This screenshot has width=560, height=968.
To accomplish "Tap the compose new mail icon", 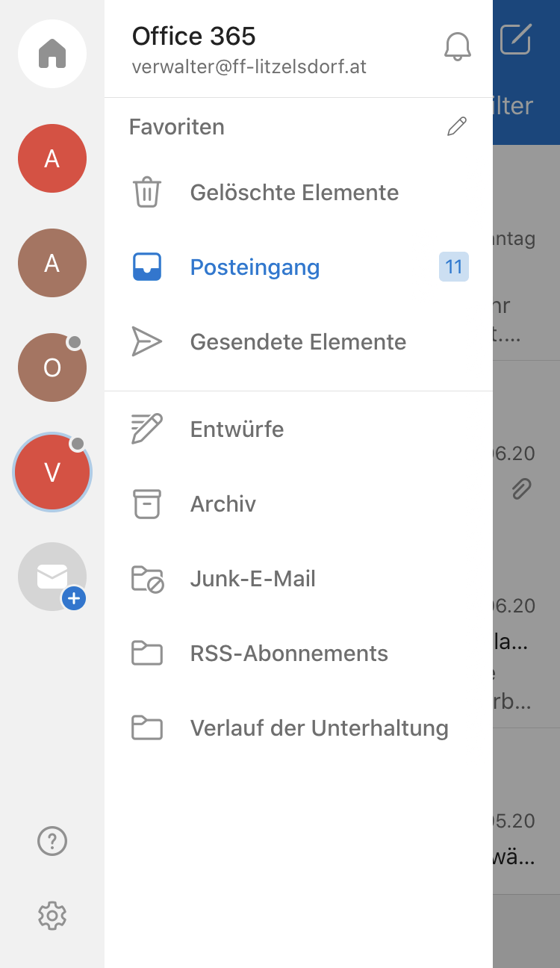I will coord(516,40).
